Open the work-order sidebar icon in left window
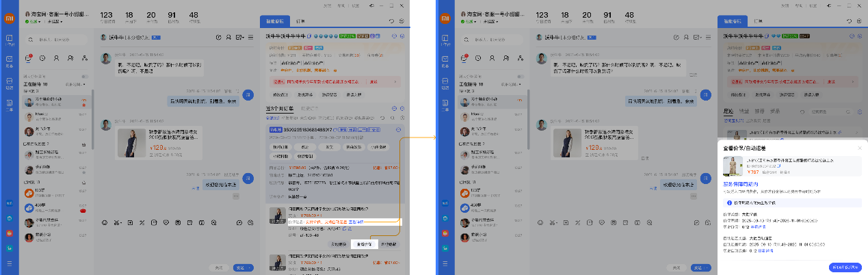This screenshot has width=868, height=275. (x=10, y=104)
